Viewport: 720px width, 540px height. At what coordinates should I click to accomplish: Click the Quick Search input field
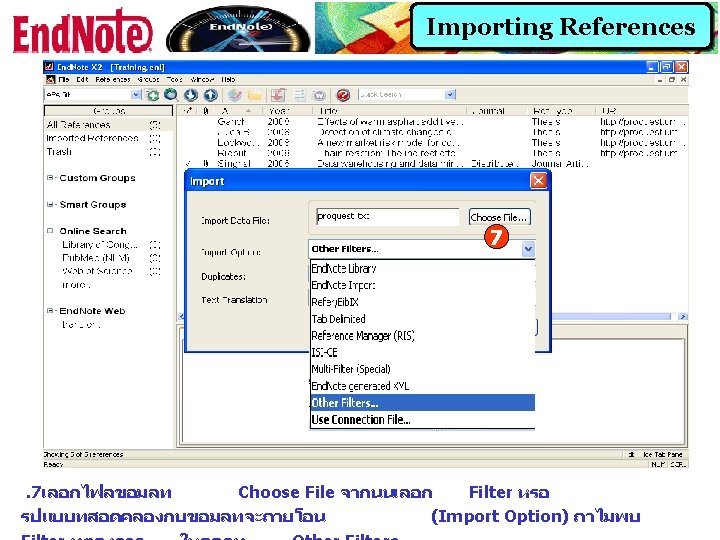tap(402, 95)
